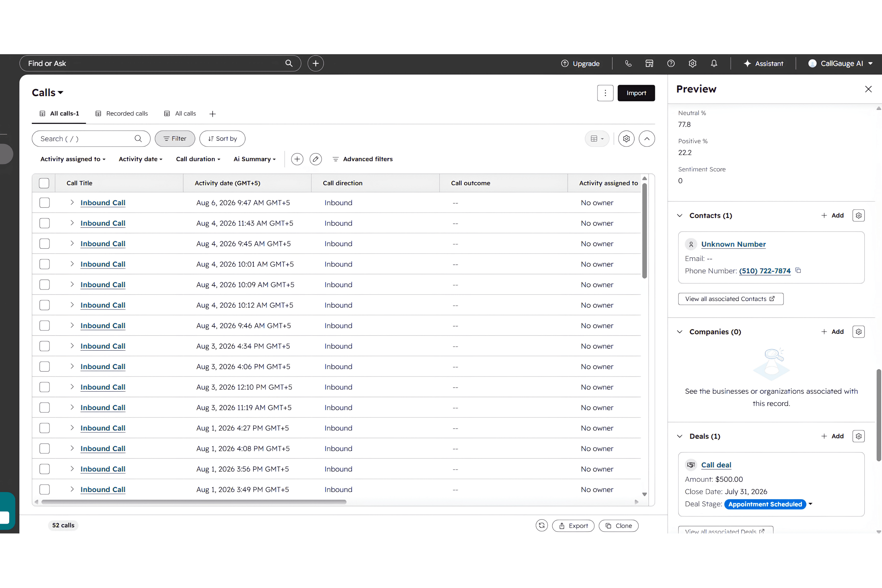Click the Filter button

pyautogui.click(x=175, y=139)
